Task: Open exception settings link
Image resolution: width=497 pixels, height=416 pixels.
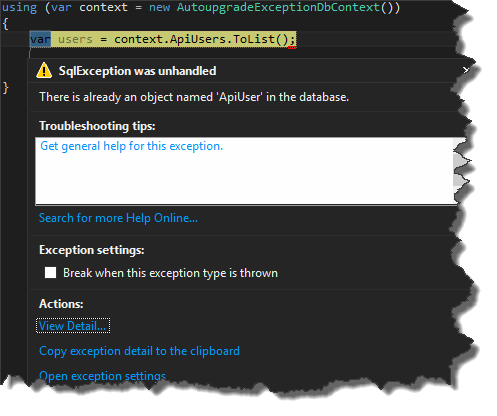Action: coord(102,376)
